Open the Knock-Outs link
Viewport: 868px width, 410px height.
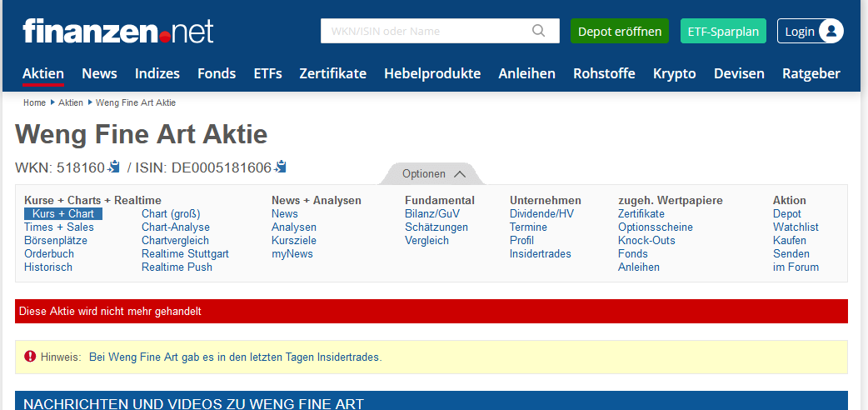(x=646, y=241)
